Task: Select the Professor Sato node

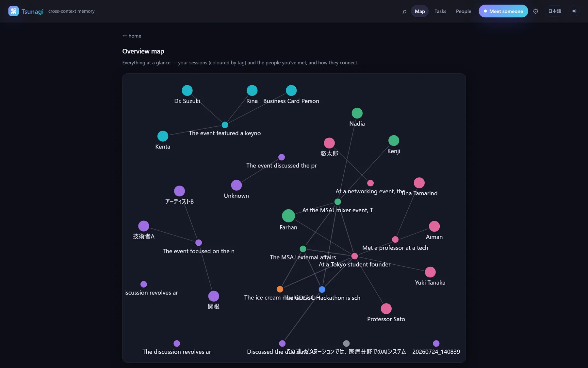Action: [386, 309]
